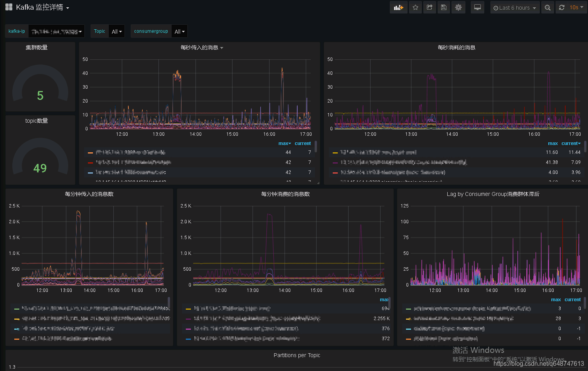Refresh the dashboard with the refresh icon
The height and width of the screenshot is (371, 588).
point(562,7)
